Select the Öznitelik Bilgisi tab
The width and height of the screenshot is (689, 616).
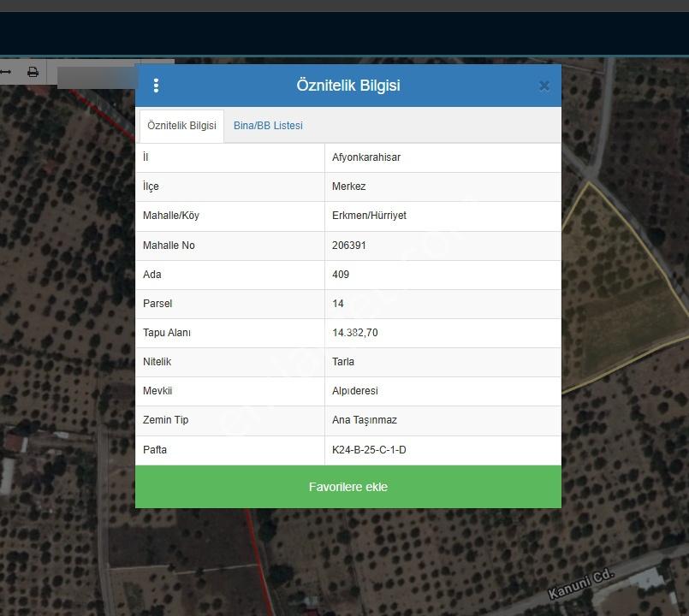[x=181, y=126]
